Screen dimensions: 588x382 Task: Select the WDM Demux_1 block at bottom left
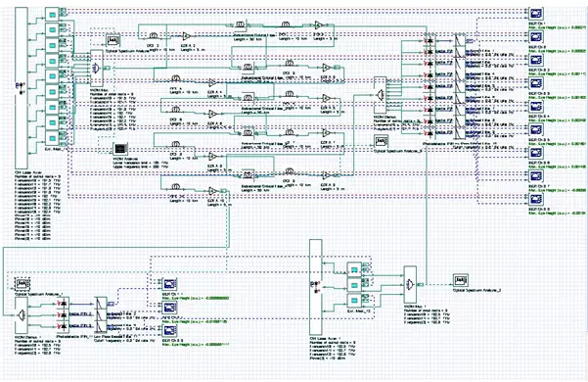(21, 314)
